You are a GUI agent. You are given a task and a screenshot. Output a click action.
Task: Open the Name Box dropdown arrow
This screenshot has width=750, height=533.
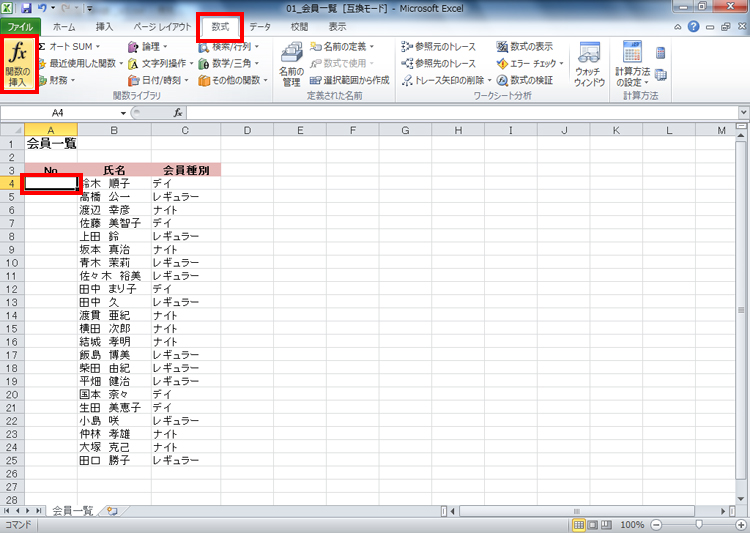coord(123,113)
